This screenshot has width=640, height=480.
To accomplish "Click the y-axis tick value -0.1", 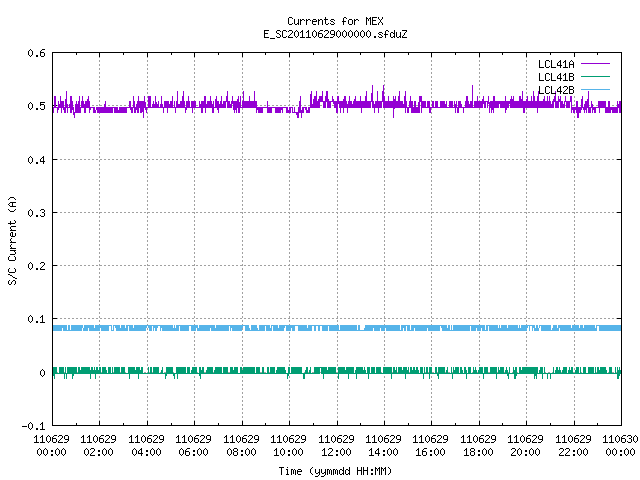I will coord(33,426).
